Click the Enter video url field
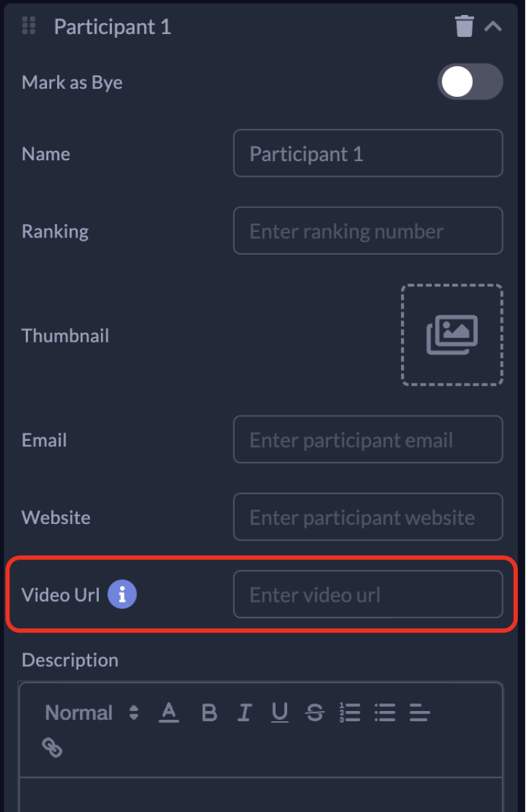 (368, 595)
